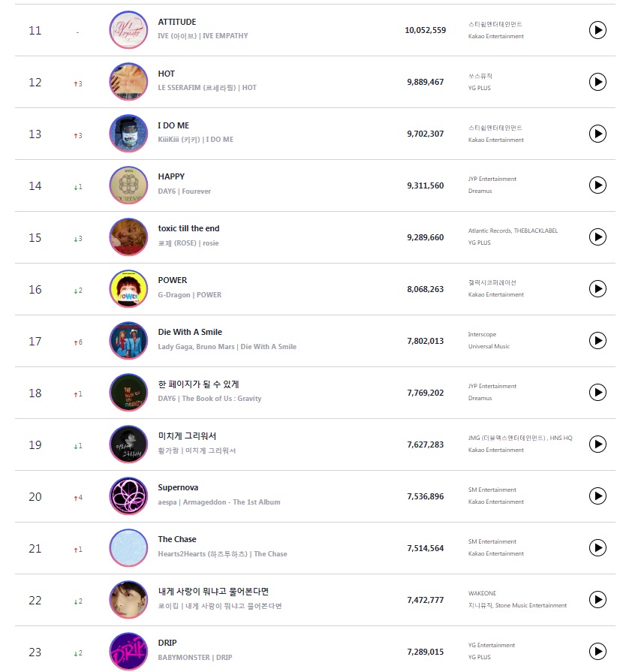Open the Armageddon - The 1st Album link
Viewport: 626px width, 672px height.
[231, 502]
